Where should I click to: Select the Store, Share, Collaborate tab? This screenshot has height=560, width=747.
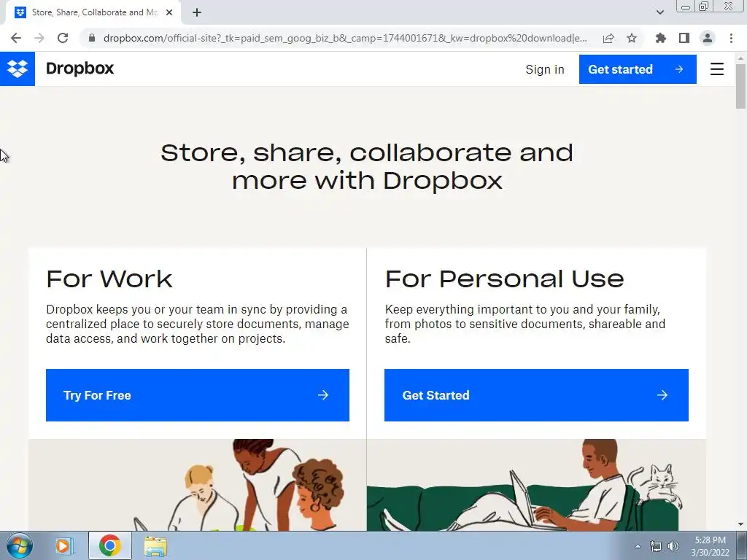(93, 12)
